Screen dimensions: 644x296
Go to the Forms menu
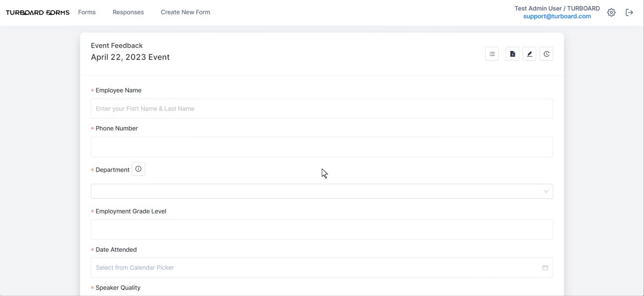[x=87, y=12]
